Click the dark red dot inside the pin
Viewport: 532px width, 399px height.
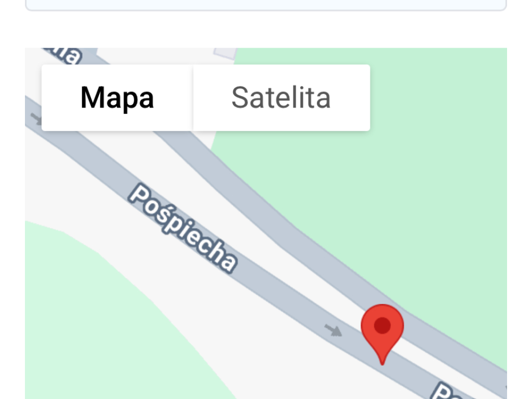click(382, 325)
